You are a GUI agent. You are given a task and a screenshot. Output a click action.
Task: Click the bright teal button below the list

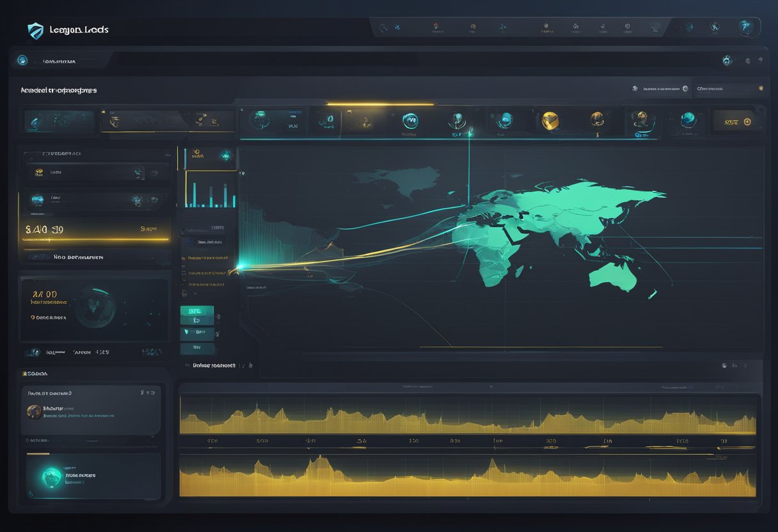pos(197,312)
